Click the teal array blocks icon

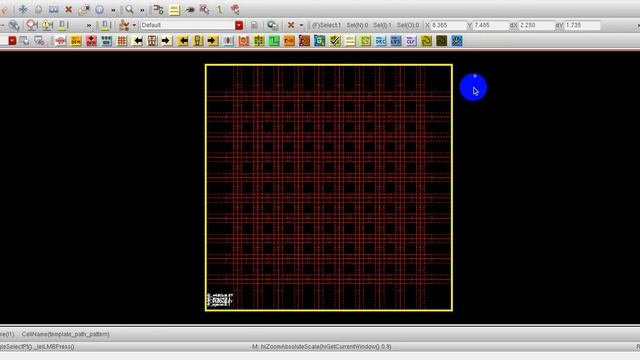(106, 41)
